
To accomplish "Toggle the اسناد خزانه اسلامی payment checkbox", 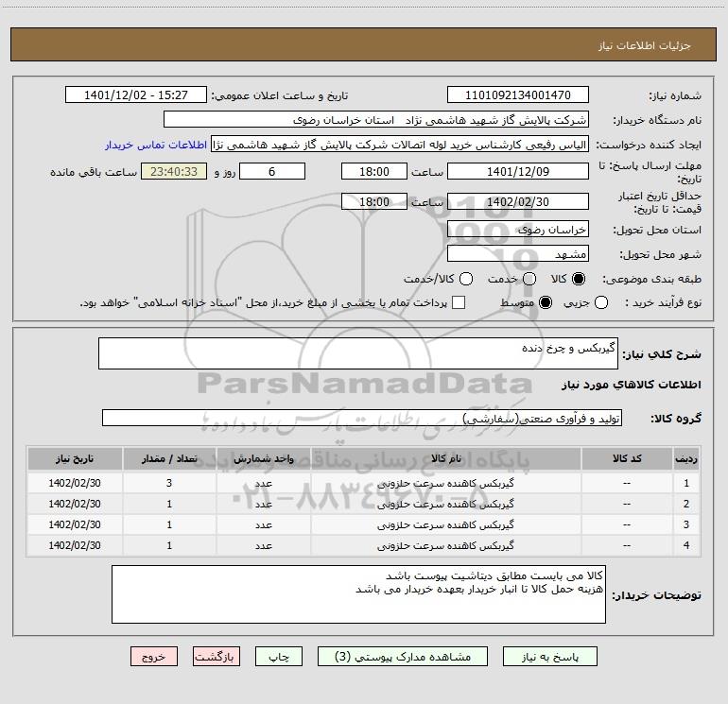I will click(x=459, y=302).
